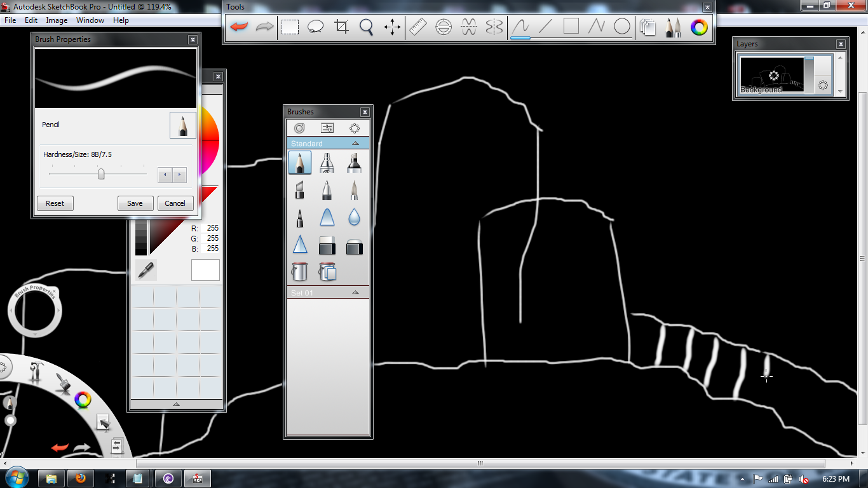Select the Flood fill bucket brush

coord(300,272)
